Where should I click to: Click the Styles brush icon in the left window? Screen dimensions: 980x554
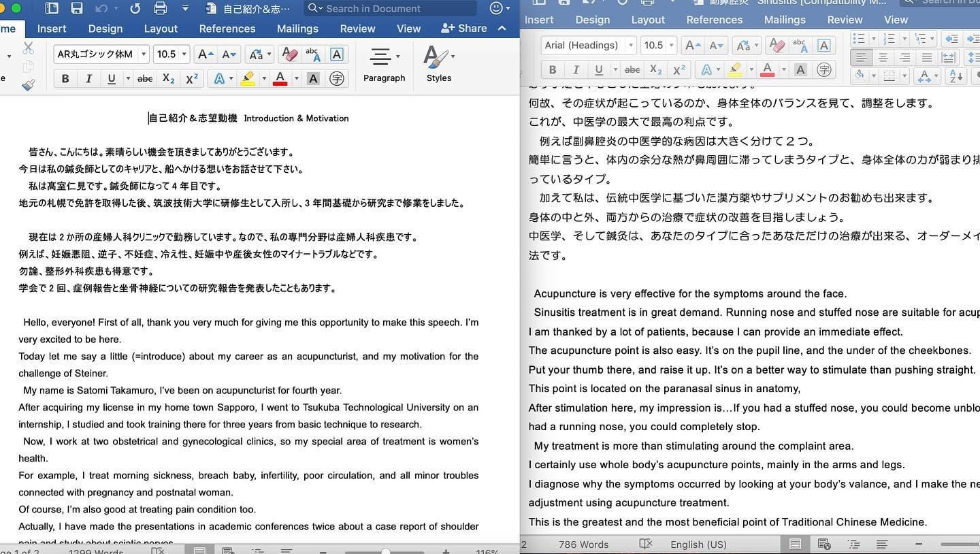[436, 57]
